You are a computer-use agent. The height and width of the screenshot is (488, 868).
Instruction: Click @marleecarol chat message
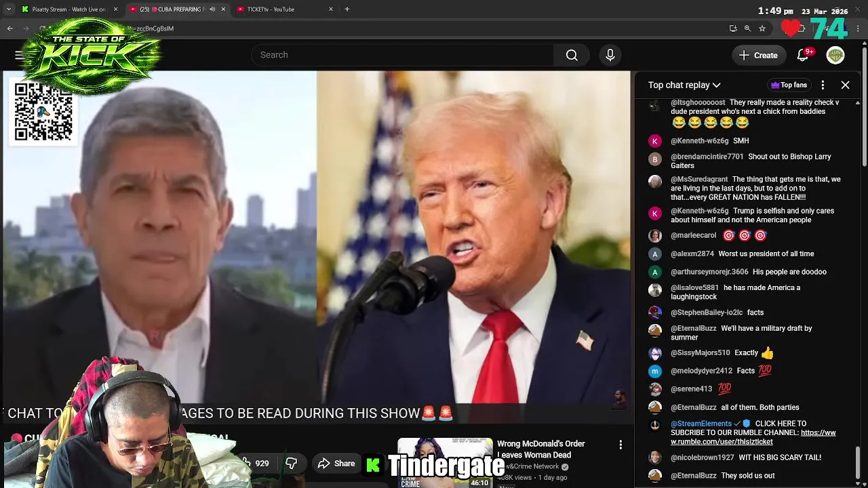tap(746, 236)
